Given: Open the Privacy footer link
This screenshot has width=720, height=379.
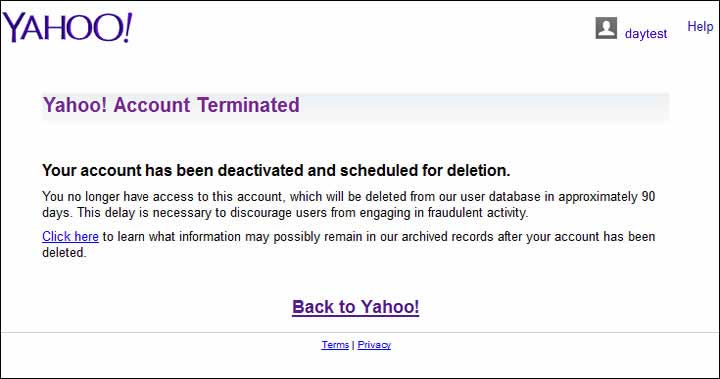Looking at the screenshot, I should [x=374, y=345].
